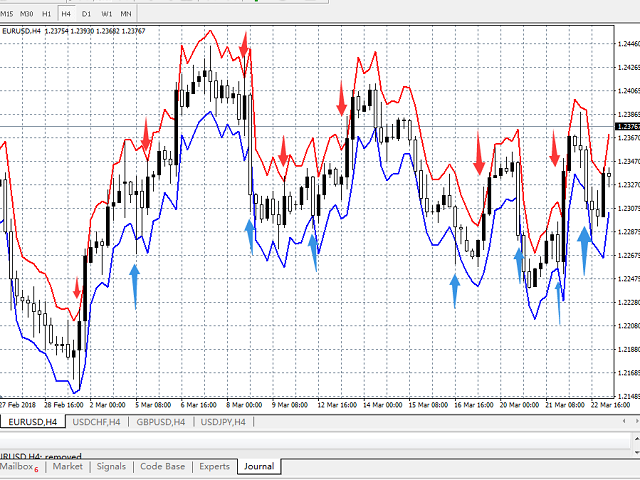Screen dimensions: 640x480
Task: Click price axis label 1.2208
Action: [629, 326]
